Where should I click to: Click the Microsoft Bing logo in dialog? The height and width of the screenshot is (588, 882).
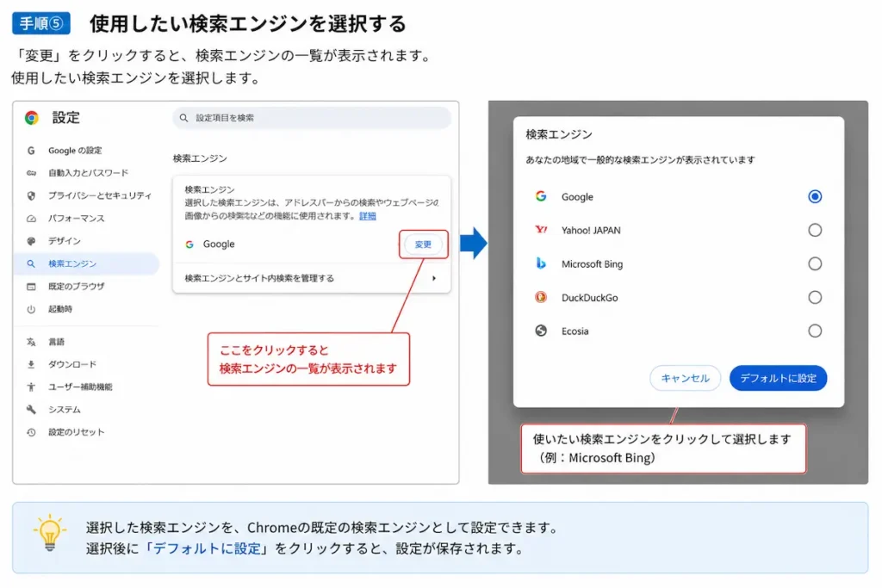pyautogui.click(x=541, y=263)
